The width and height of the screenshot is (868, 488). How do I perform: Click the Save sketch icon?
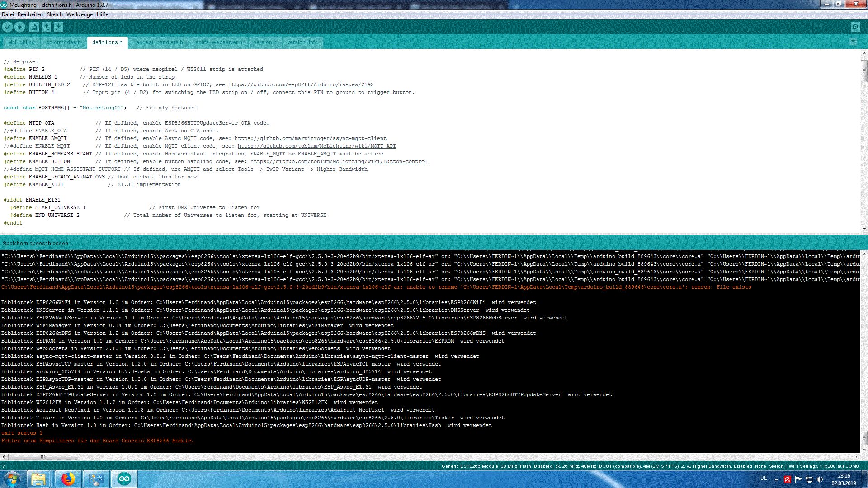58,27
